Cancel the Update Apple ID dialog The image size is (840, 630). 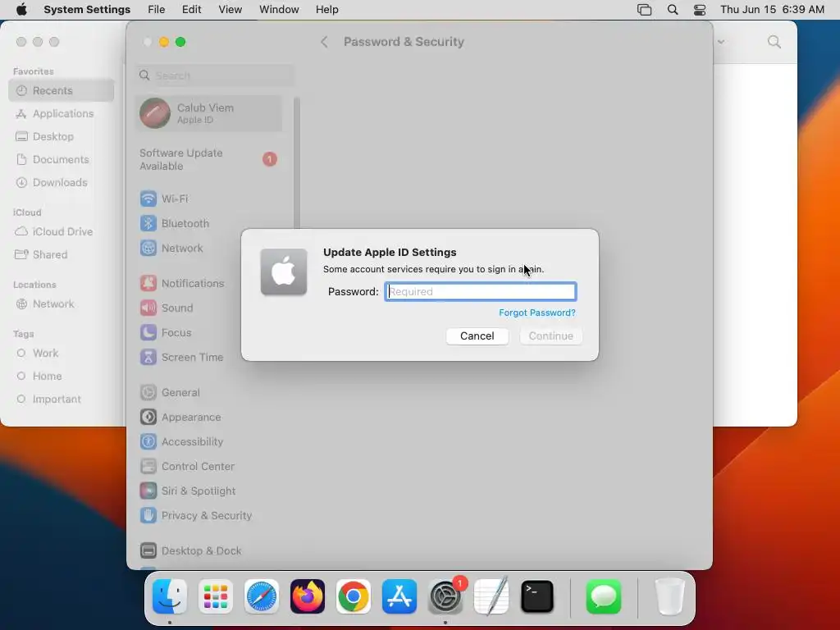click(477, 336)
